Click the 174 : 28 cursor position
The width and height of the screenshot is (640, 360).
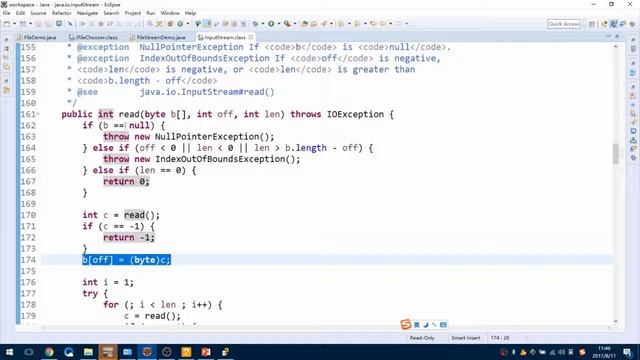[500, 338]
